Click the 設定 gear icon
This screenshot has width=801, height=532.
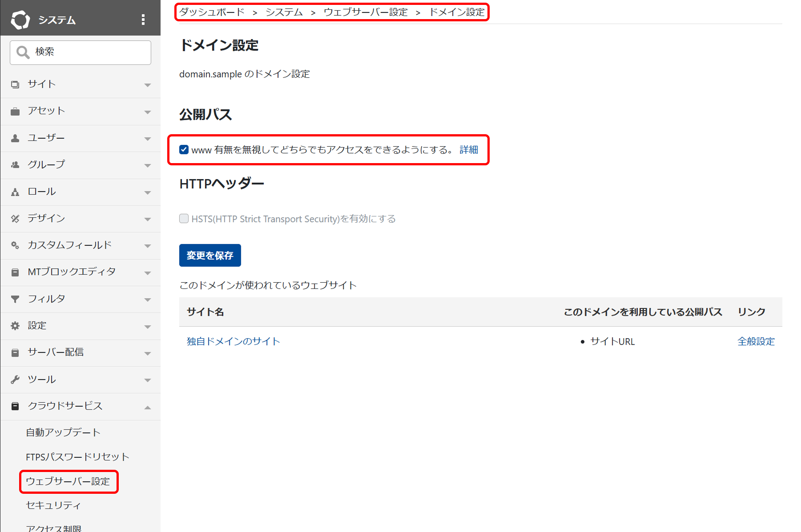(x=15, y=326)
